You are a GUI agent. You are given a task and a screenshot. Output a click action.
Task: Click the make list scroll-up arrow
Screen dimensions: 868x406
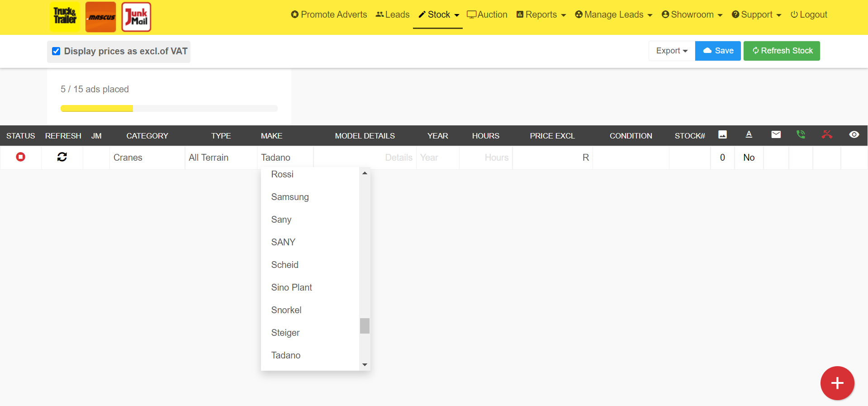pyautogui.click(x=365, y=173)
